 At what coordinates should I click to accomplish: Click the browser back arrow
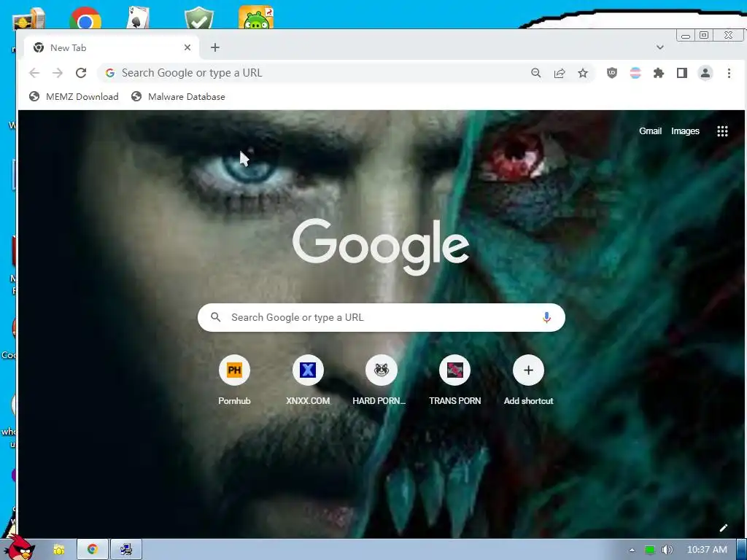[34, 73]
